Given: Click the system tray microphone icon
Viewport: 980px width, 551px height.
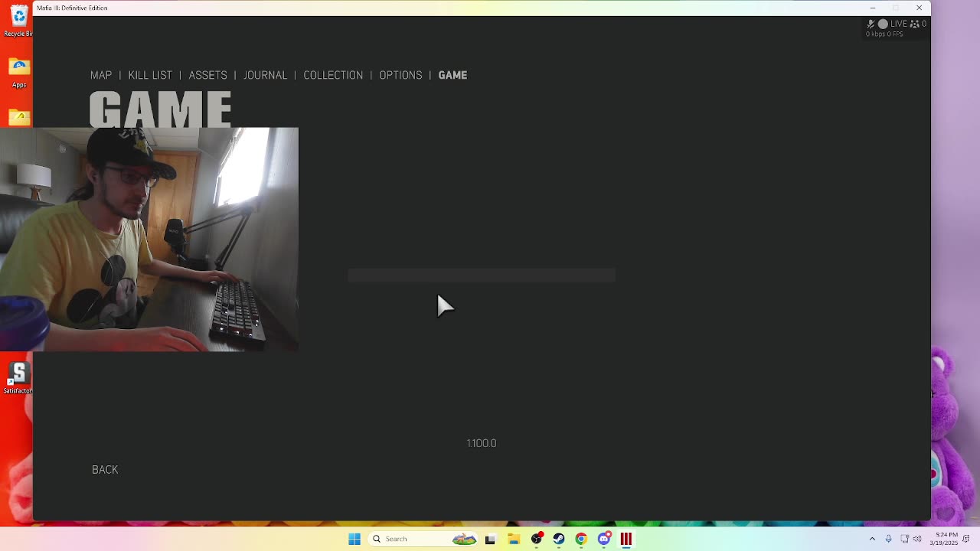Looking at the screenshot, I should [889, 539].
